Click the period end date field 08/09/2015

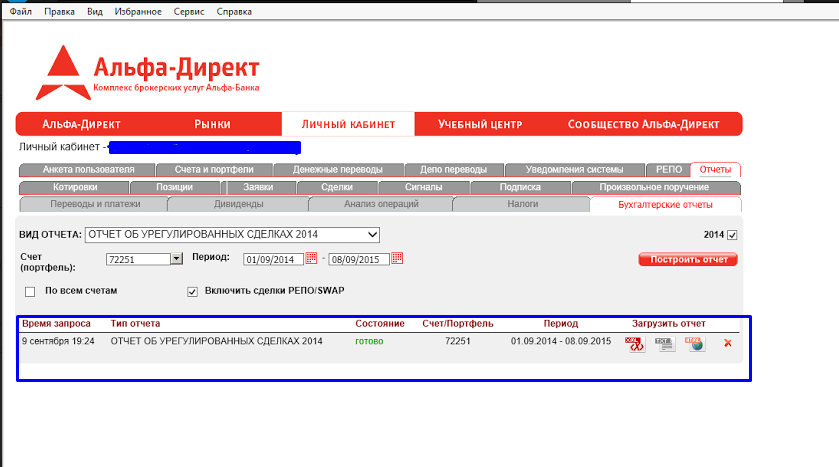pyautogui.click(x=359, y=259)
